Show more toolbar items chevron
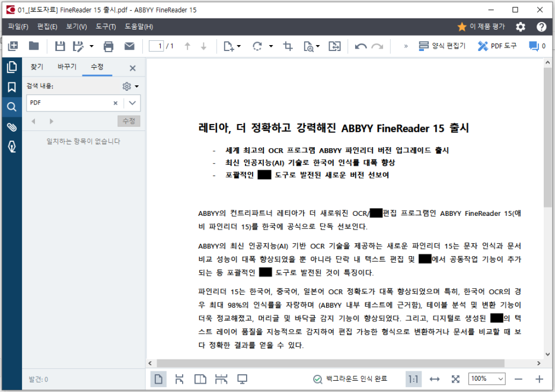The image size is (555, 392). click(x=406, y=46)
